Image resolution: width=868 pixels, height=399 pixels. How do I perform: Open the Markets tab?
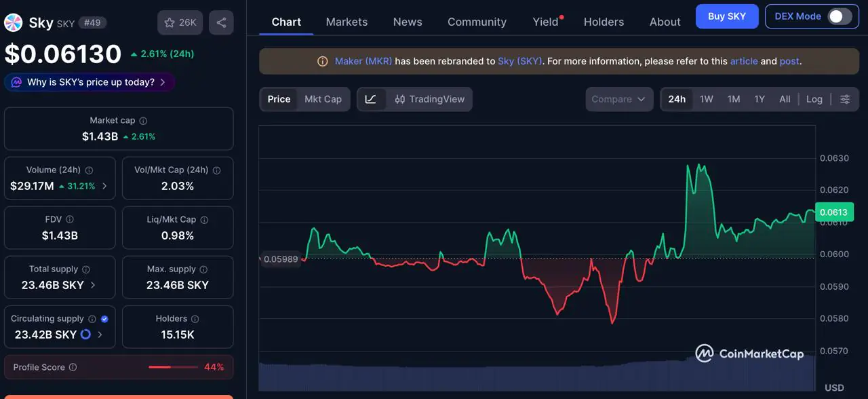347,22
